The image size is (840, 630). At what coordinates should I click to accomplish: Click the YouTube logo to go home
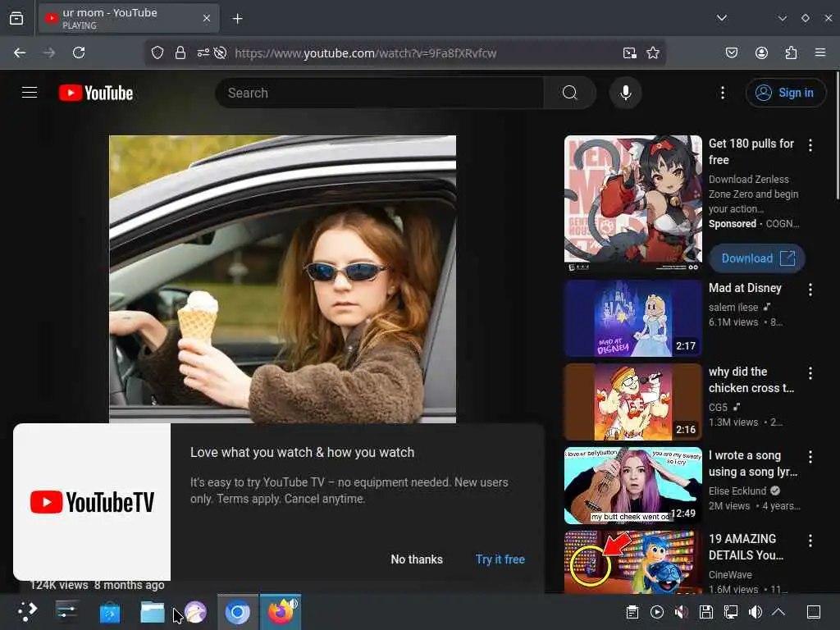(96, 93)
